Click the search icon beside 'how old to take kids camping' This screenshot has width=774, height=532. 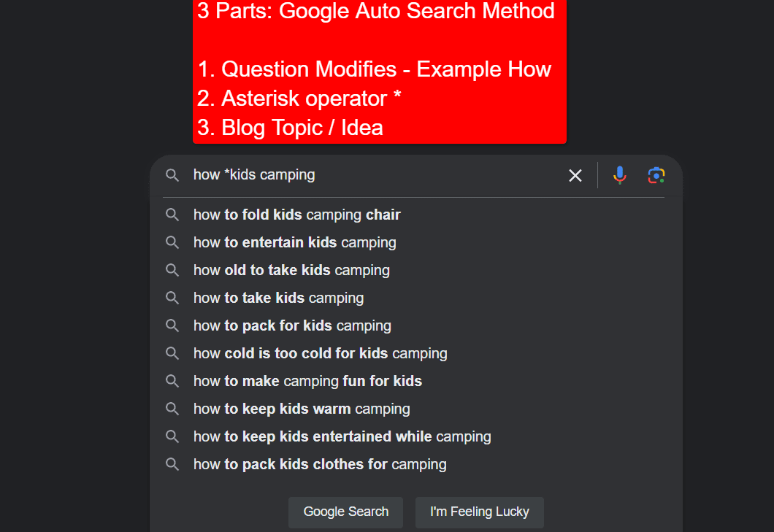172,269
